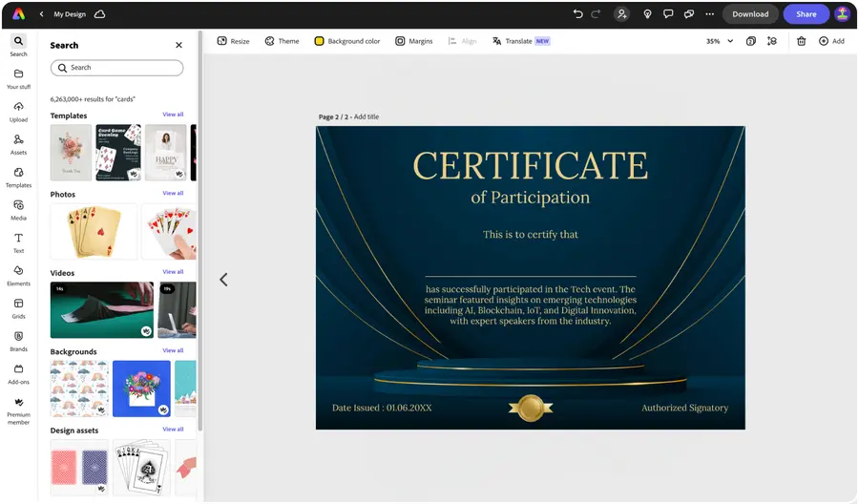Open the three-dots more options menu
Viewport: 859px width, 504px height.
pos(709,14)
